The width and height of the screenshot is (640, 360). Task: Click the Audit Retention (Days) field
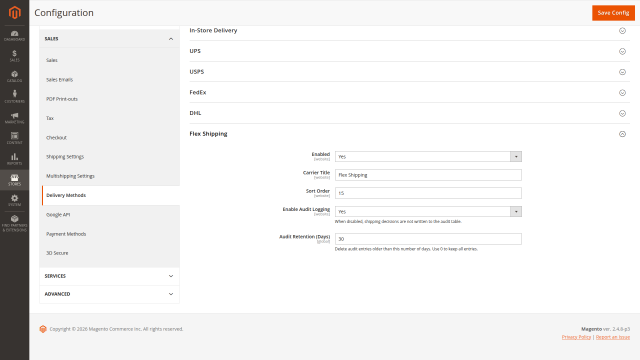pyautogui.click(x=428, y=239)
